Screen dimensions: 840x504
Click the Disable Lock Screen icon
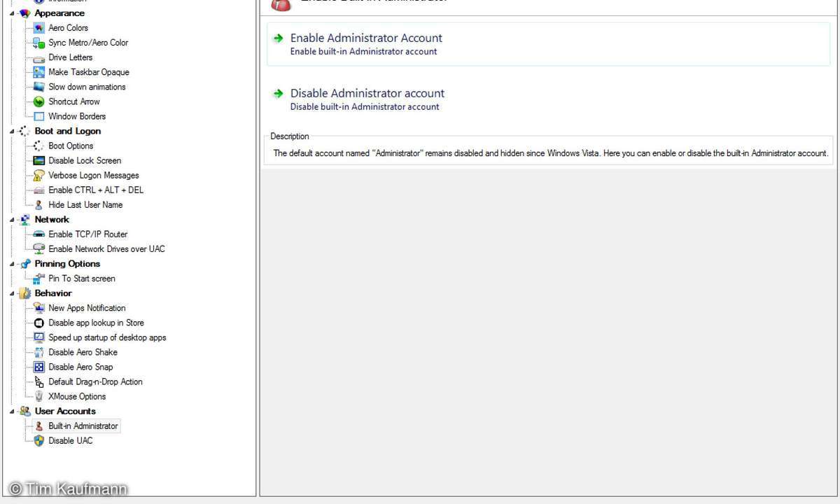pos(39,160)
